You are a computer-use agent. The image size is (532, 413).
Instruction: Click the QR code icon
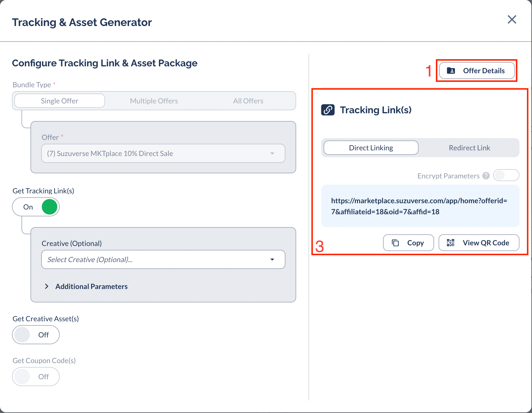pos(450,243)
